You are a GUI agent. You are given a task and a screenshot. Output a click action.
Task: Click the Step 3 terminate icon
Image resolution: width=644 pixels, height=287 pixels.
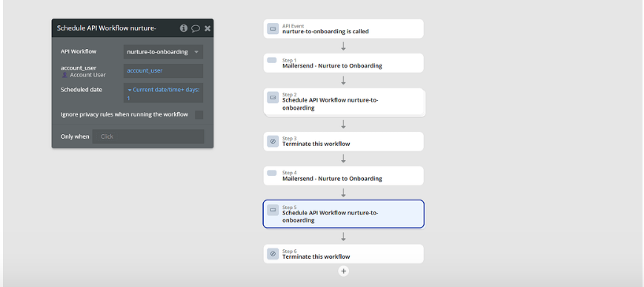[273, 142]
